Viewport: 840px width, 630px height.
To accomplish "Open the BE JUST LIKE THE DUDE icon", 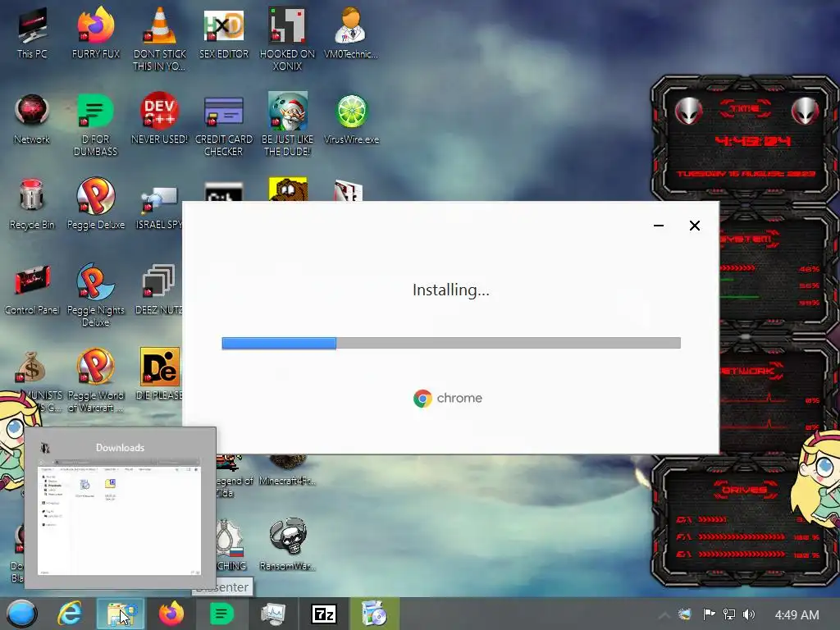I will (x=287, y=125).
